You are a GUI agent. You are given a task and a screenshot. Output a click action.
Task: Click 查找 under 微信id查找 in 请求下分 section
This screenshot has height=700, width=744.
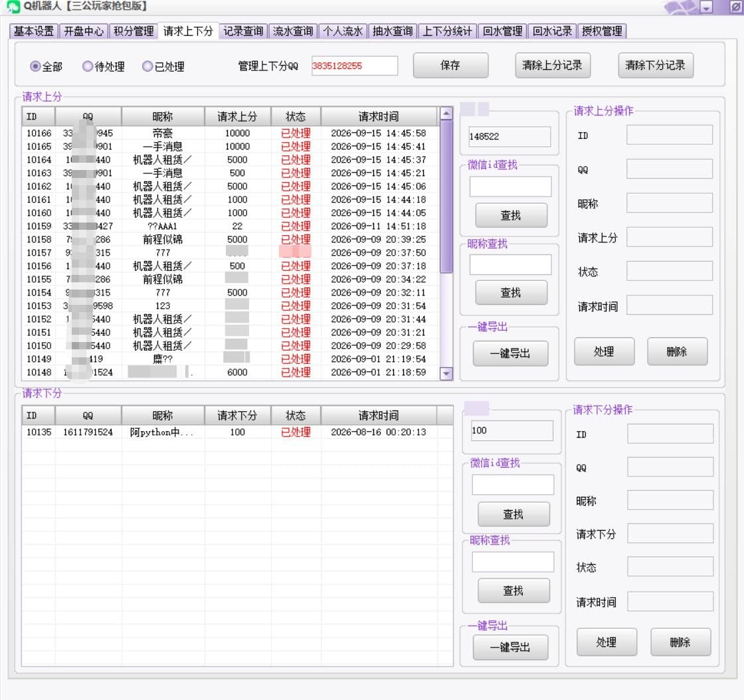(513, 515)
